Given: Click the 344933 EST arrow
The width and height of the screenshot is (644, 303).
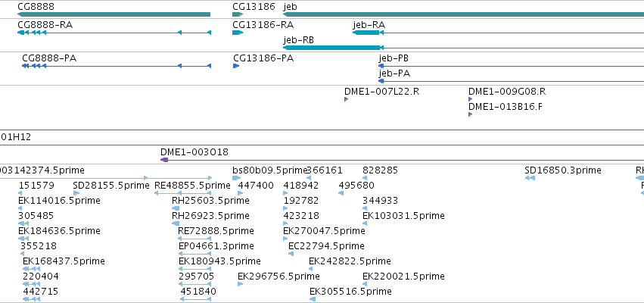Looking at the screenshot, I should [x=365, y=208].
